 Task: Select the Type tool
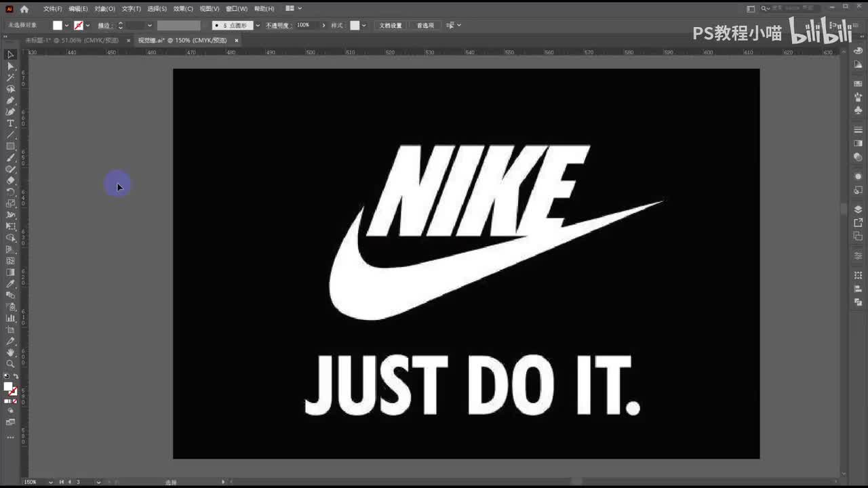pos(10,123)
